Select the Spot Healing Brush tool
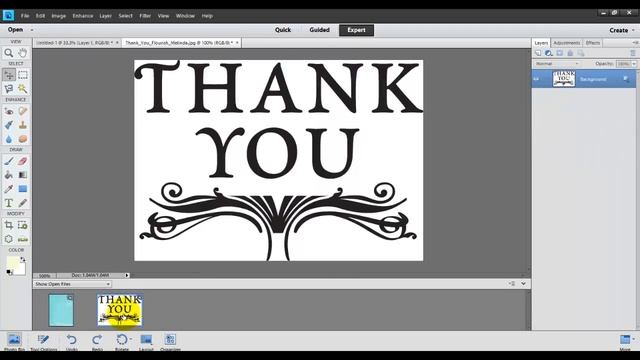This screenshot has height=360, width=640. coord(23,111)
